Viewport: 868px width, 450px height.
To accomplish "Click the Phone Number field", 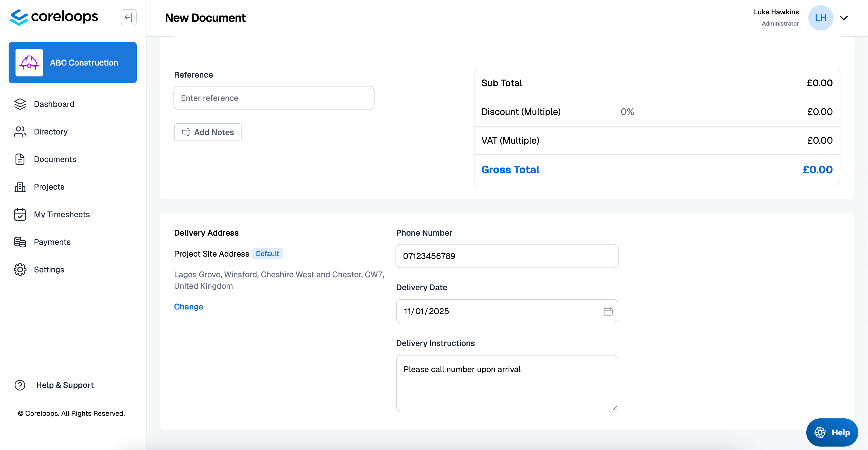I will pos(507,256).
